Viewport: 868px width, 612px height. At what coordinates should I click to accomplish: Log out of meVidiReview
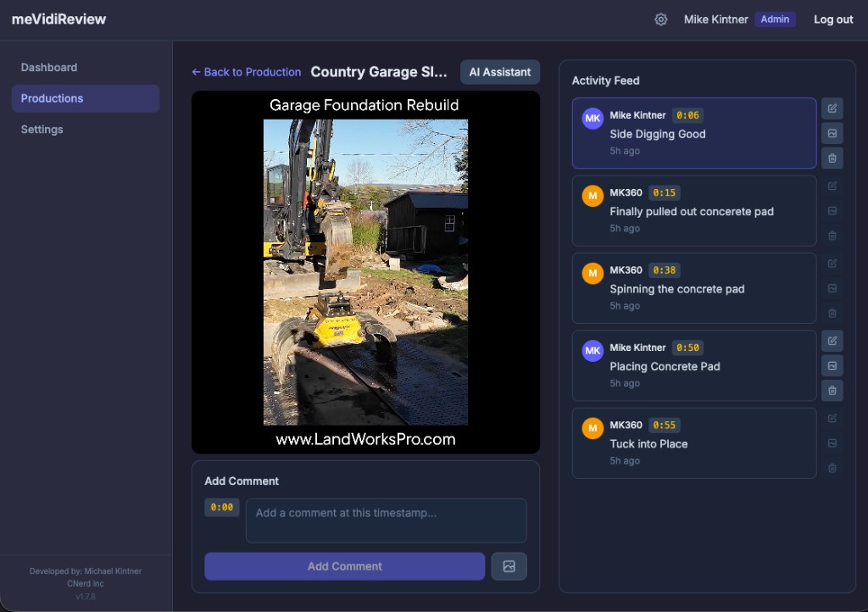832,19
